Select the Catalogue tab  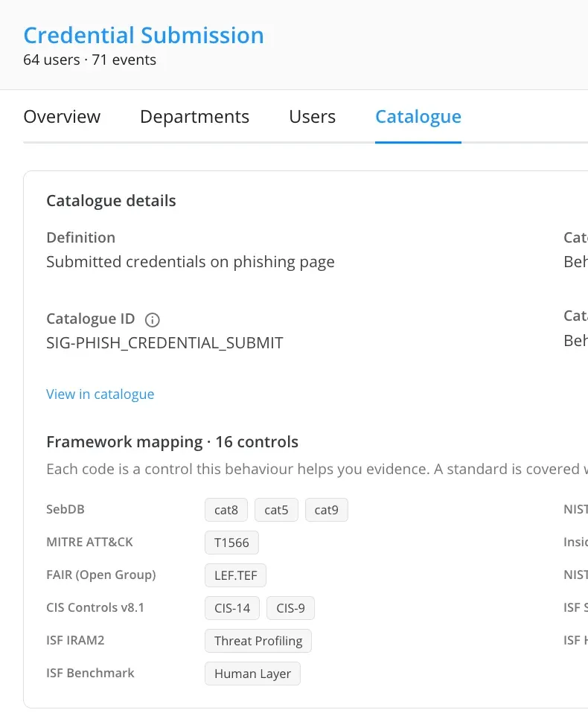418,117
